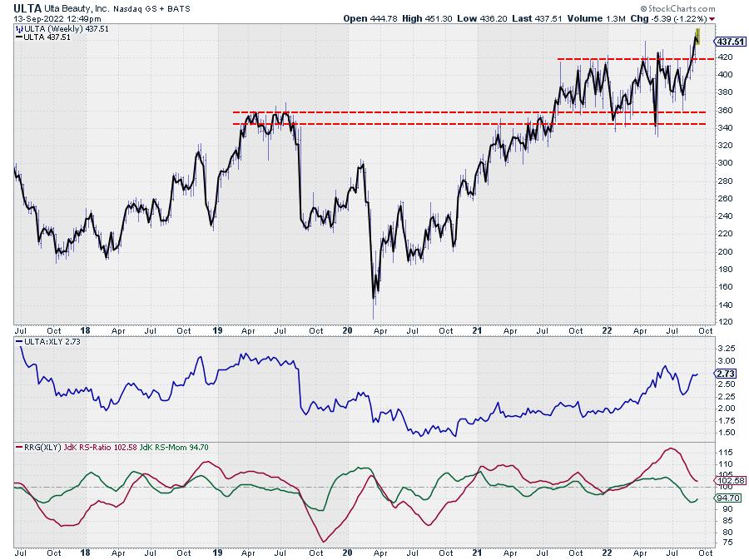Click the yellow highlighted latest price bar
The image size is (749, 560).
697,36
